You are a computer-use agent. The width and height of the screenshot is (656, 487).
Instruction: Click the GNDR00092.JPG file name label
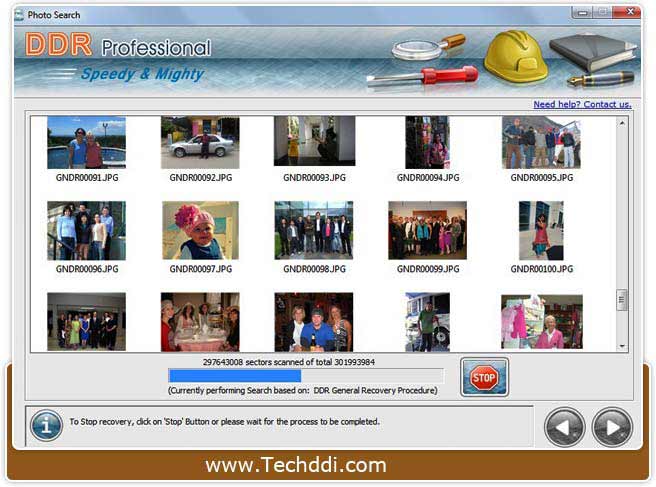click(201, 177)
